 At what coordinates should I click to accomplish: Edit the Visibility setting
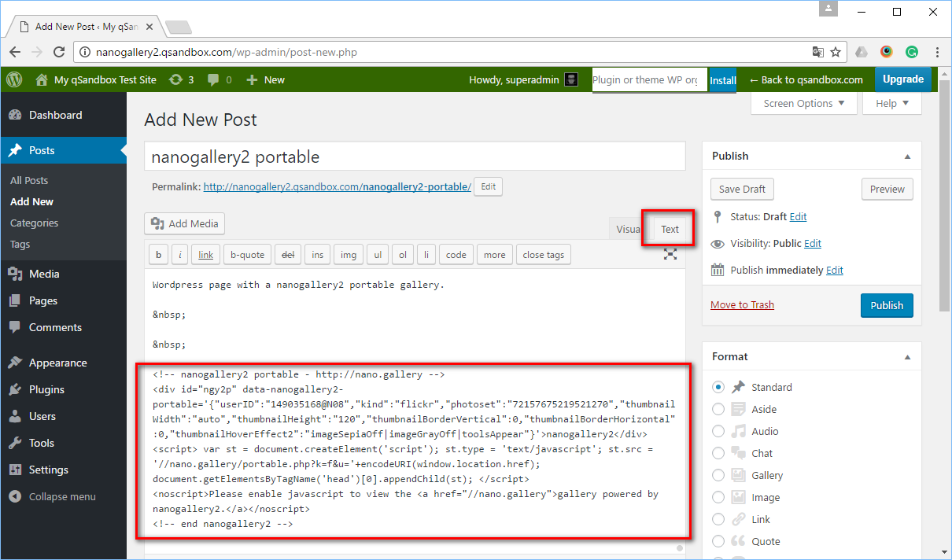click(x=813, y=243)
